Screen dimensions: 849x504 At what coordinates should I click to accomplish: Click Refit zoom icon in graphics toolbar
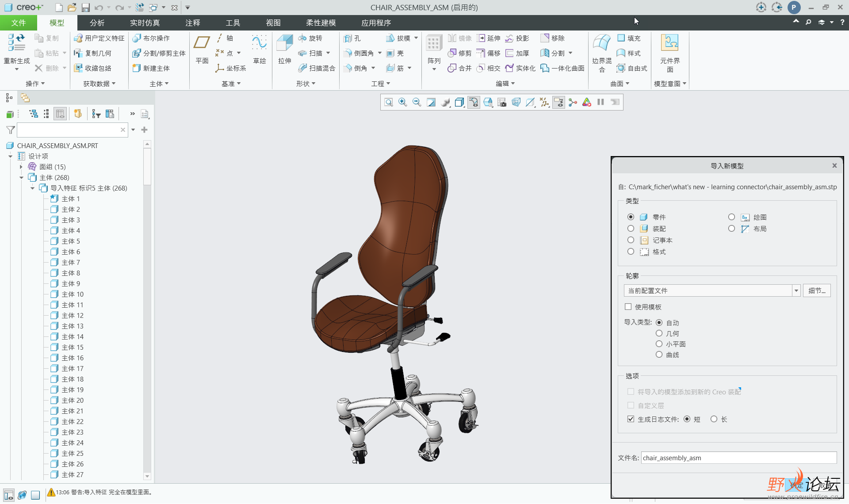click(389, 103)
